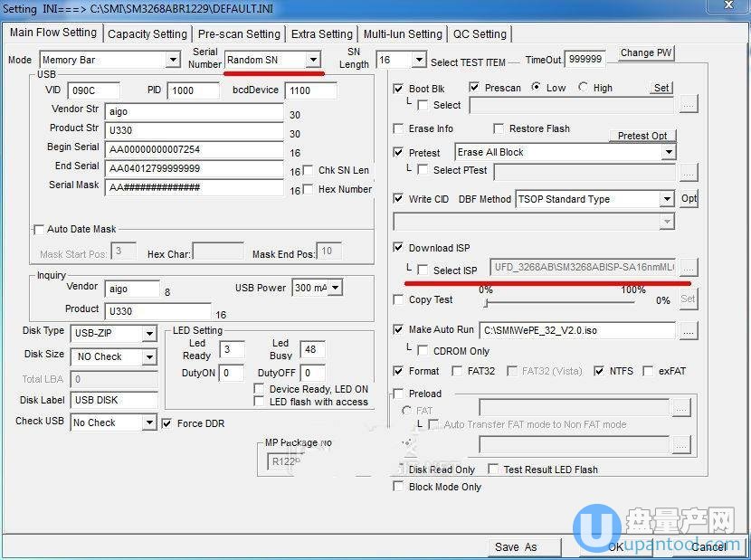Image resolution: width=751 pixels, height=560 pixels.
Task: Click the Opt button beside DBF Method
Action: pos(689,199)
